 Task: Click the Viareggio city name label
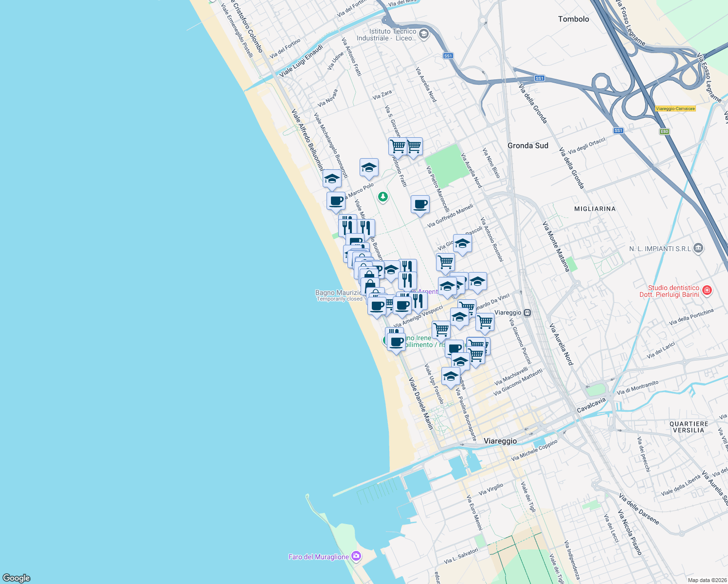pos(500,441)
